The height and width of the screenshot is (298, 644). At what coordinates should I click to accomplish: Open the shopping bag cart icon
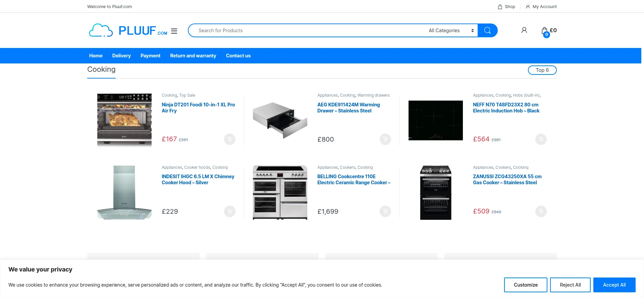click(545, 31)
